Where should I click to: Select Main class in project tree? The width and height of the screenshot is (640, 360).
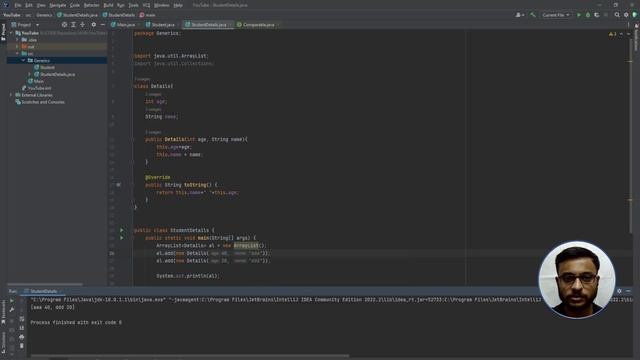pyautogui.click(x=36, y=81)
